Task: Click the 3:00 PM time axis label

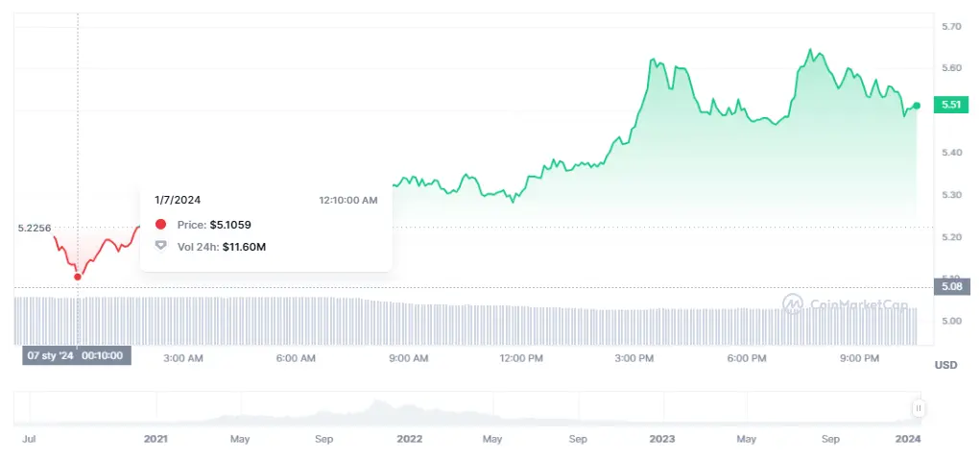Action: coord(633,358)
